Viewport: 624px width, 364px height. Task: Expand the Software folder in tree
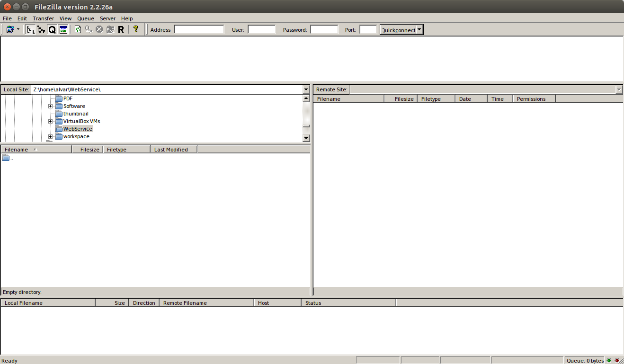[50, 107]
